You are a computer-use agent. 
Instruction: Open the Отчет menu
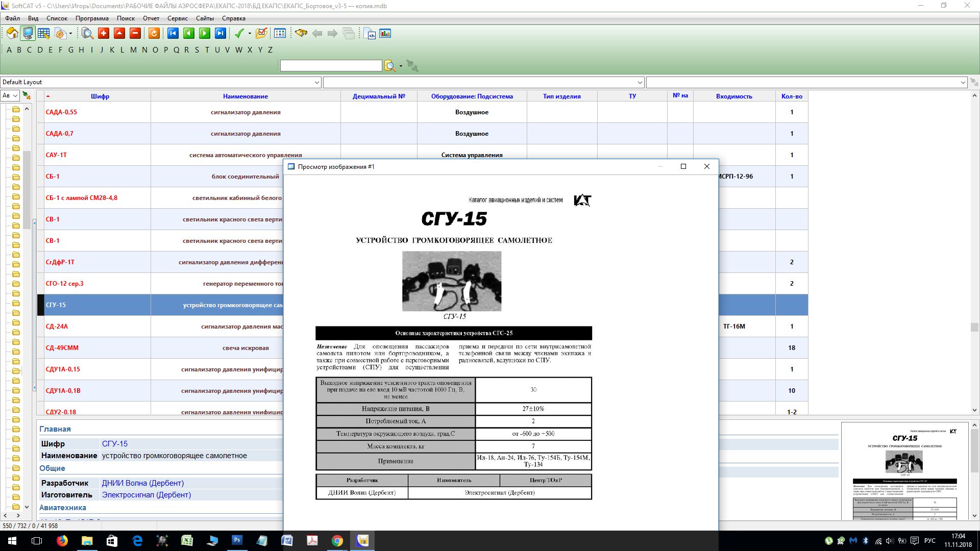(151, 18)
